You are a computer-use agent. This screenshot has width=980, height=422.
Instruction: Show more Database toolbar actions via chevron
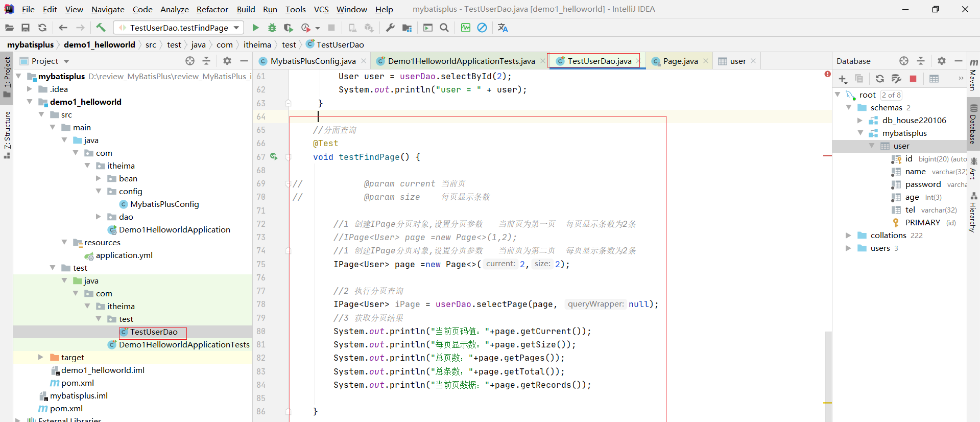[x=961, y=78]
